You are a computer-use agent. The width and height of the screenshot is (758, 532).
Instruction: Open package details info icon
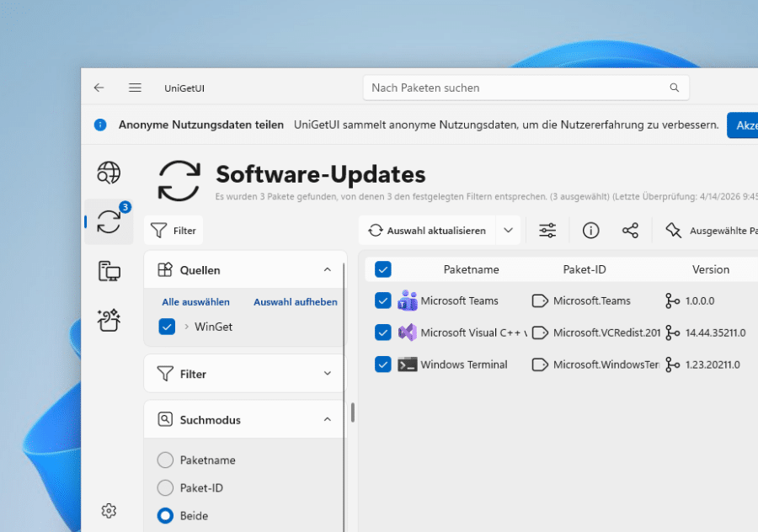click(591, 231)
